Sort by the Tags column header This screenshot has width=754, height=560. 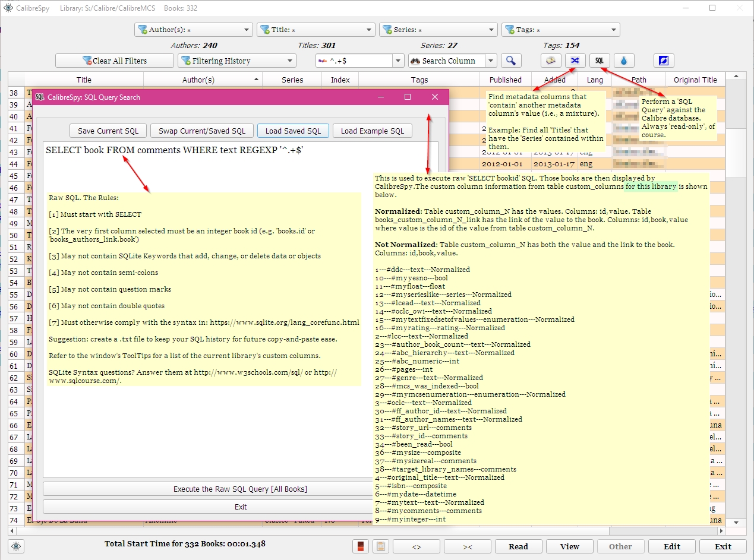(419, 80)
